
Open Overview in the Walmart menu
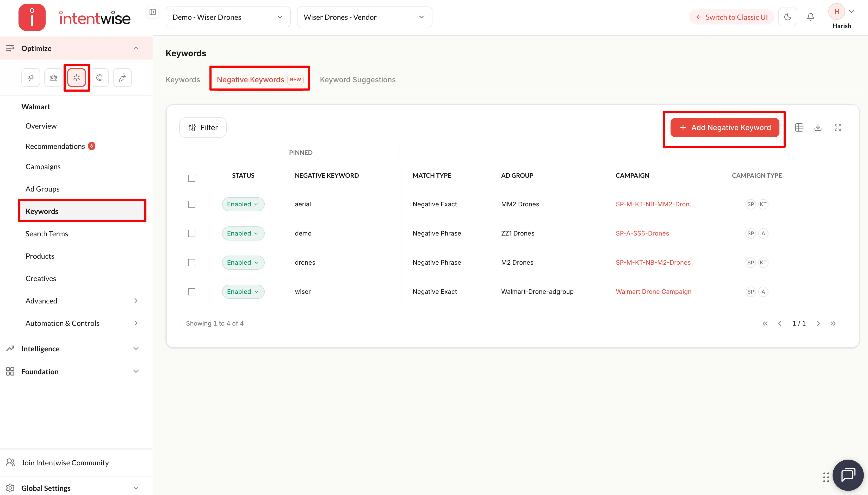click(x=41, y=126)
